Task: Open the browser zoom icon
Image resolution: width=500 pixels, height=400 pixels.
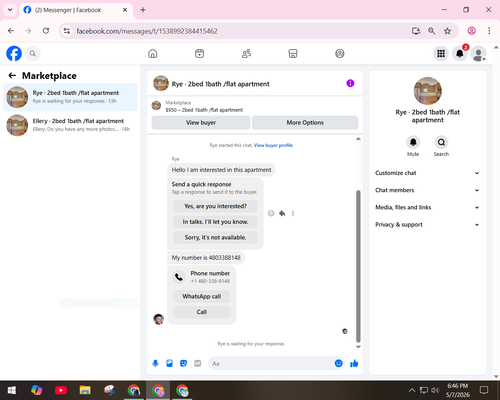Action: (x=431, y=31)
